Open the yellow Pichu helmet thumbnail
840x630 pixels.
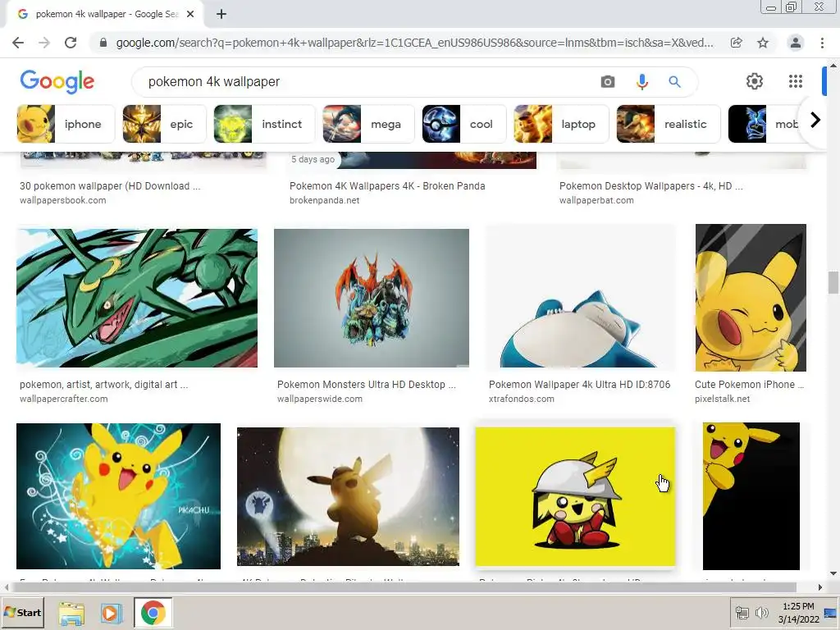pos(575,496)
